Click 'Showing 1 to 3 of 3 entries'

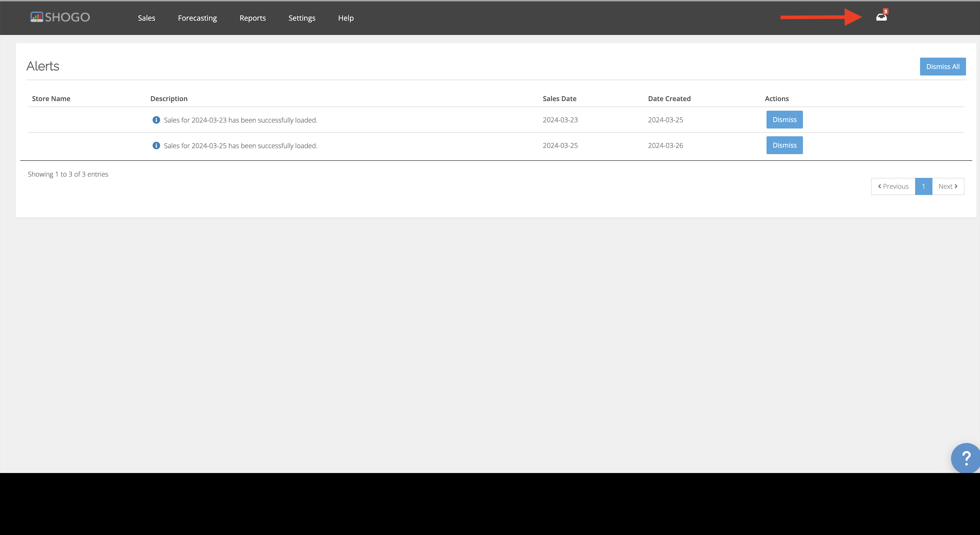68,174
